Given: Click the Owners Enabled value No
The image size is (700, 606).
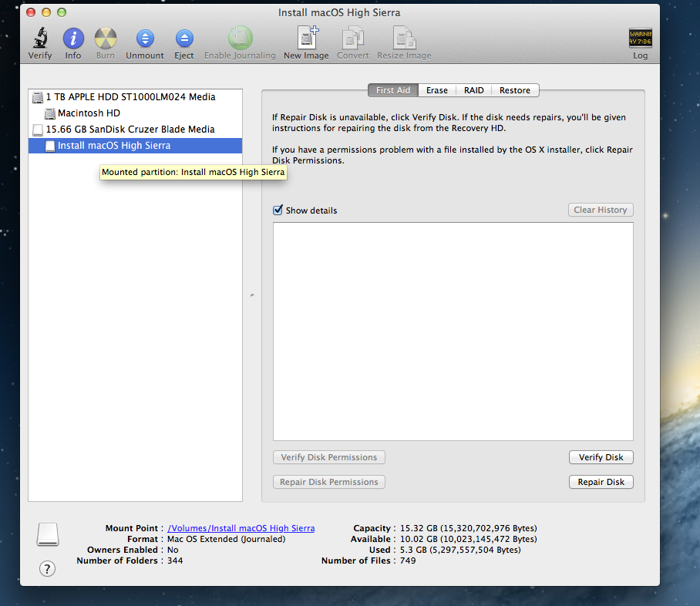Looking at the screenshot, I should 173,550.
